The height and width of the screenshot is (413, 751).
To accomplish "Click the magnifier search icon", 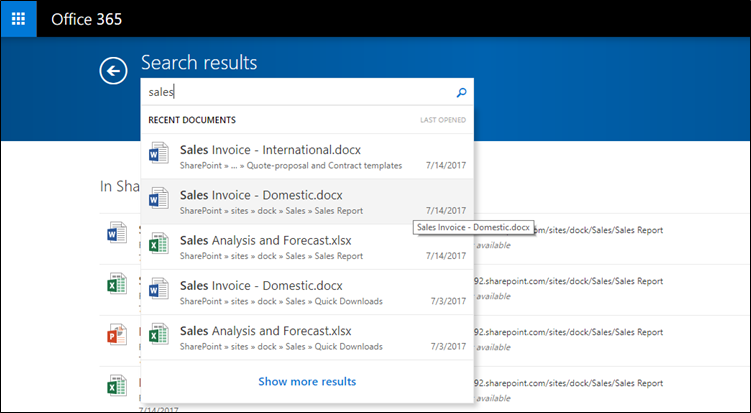I will point(461,92).
